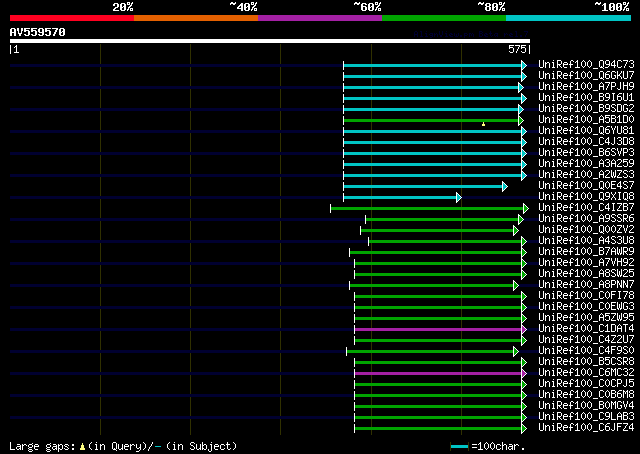Viewport: 640px width, 454px height.
Task: Open hit UniRef100_B9SDG2
Action: pos(587,109)
